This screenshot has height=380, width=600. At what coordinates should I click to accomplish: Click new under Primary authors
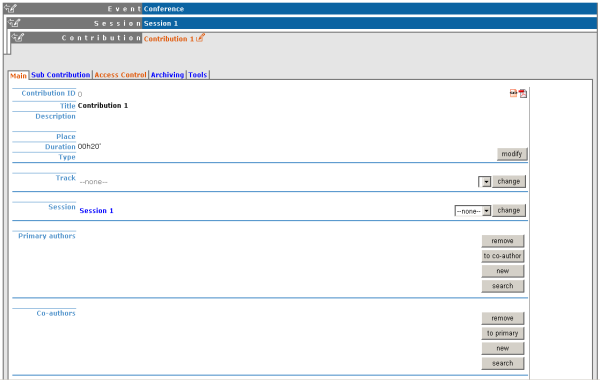502,271
